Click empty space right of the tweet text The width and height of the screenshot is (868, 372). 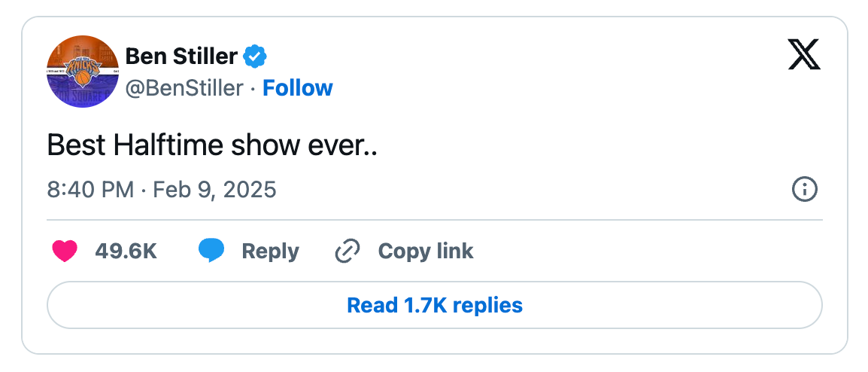602,145
